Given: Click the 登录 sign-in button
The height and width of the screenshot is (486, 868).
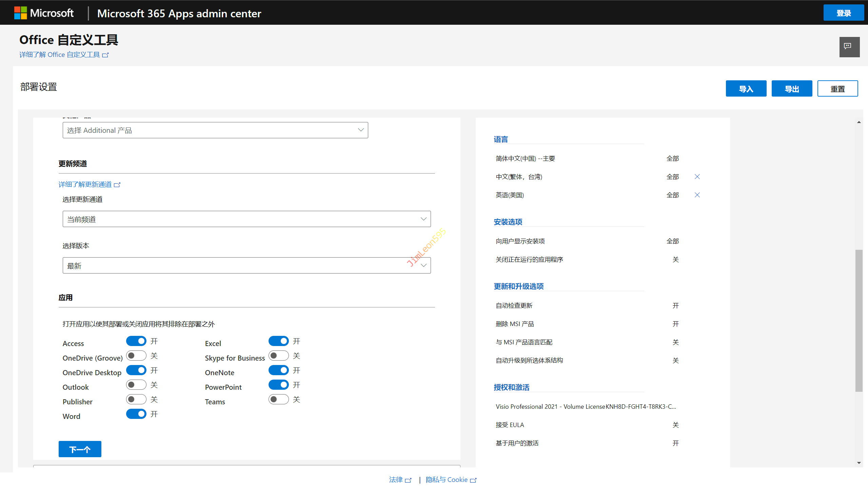Looking at the screenshot, I should (x=843, y=13).
